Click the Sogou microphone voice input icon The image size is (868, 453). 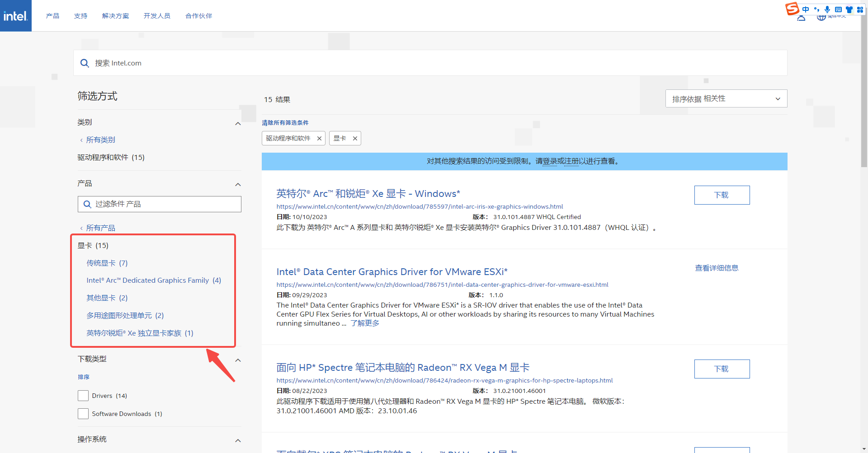tap(827, 9)
